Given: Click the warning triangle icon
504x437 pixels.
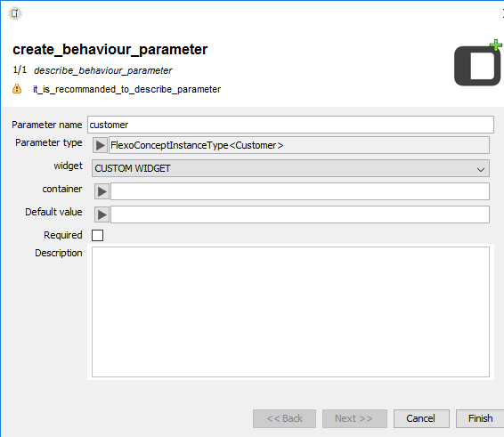Looking at the screenshot, I should (17, 89).
